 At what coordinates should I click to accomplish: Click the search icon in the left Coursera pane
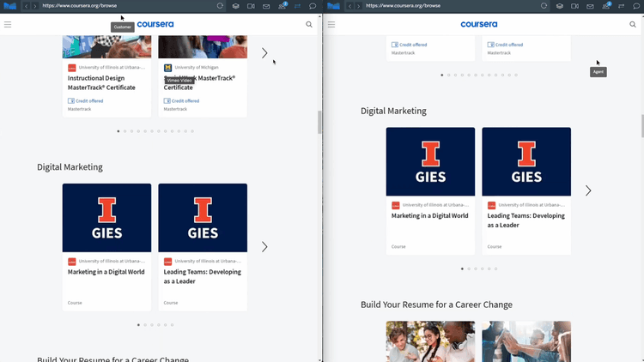click(309, 25)
